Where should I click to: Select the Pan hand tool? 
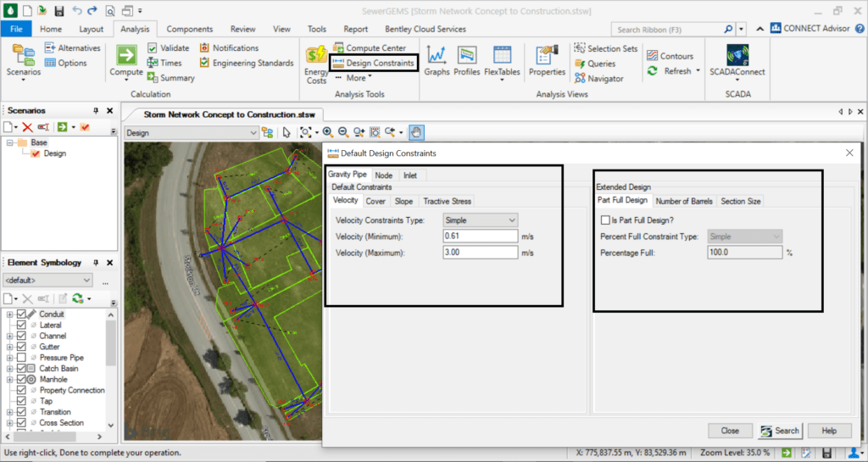[x=415, y=132]
